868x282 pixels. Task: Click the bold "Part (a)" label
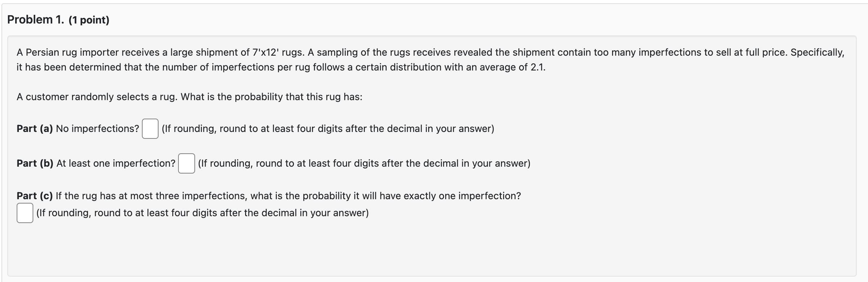[x=35, y=129]
